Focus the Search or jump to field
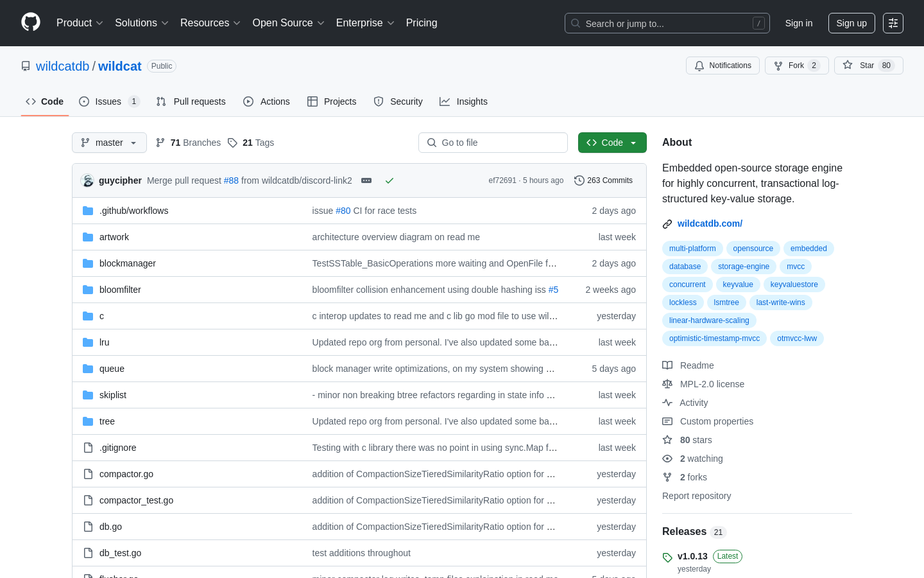 point(667,23)
